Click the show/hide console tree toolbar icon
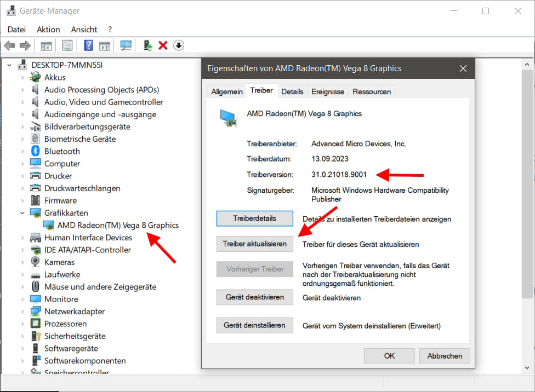The height and width of the screenshot is (392, 535). click(x=47, y=45)
